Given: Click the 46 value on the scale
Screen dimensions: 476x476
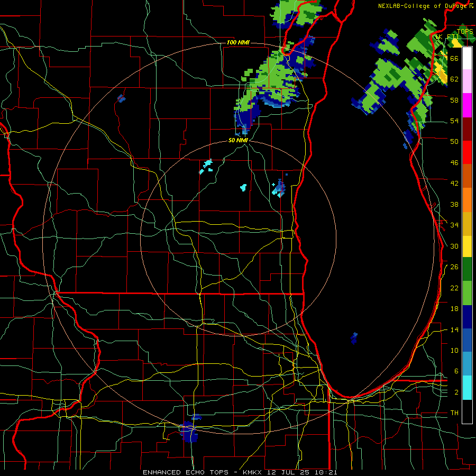Looking at the screenshot, I should (x=454, y=163).
